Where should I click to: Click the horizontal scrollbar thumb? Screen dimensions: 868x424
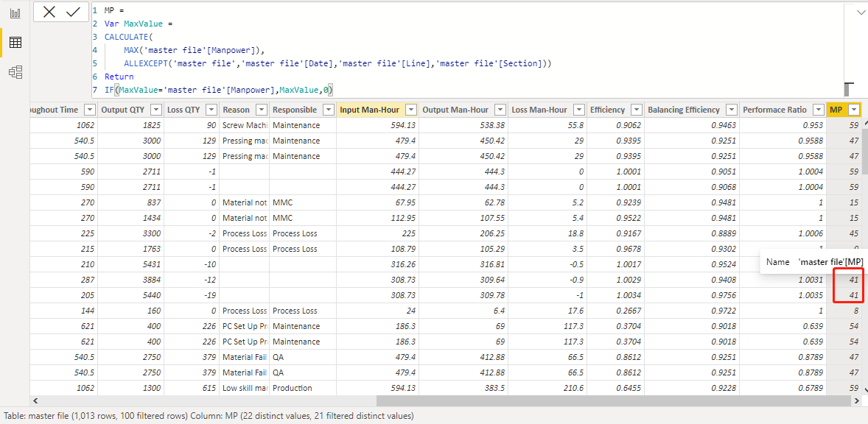[613, 400]
